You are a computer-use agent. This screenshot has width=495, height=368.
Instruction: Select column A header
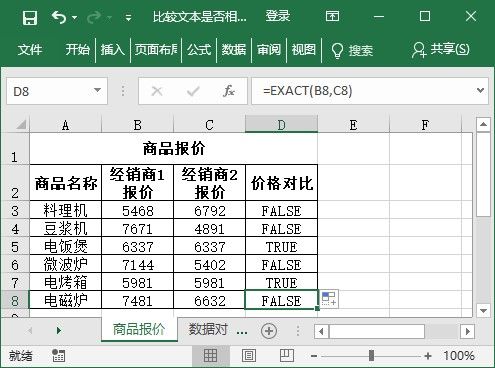pos(66,125)
